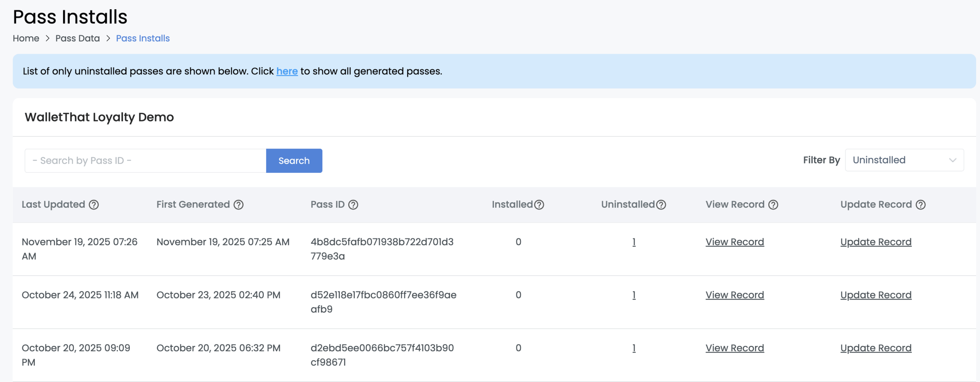Open uninstalled count for October 24 pass
Image resolution: width=980 pixels, height=382 pixels.
tap(634, 295)
